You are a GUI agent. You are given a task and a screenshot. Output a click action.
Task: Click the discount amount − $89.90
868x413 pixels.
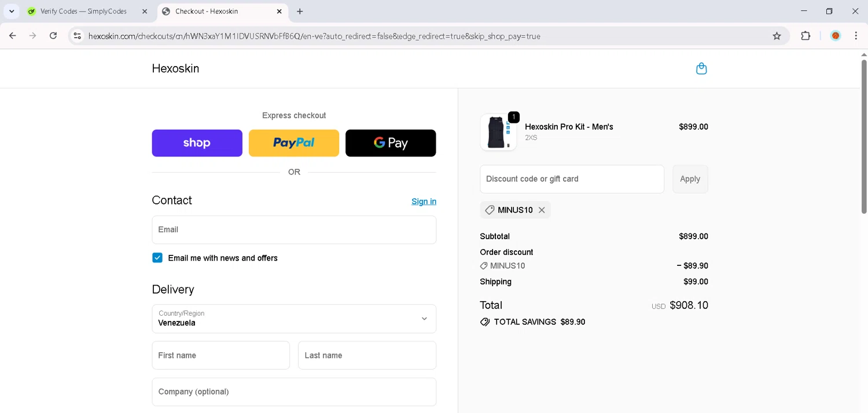pyautogui.click(x=692, y=266)
